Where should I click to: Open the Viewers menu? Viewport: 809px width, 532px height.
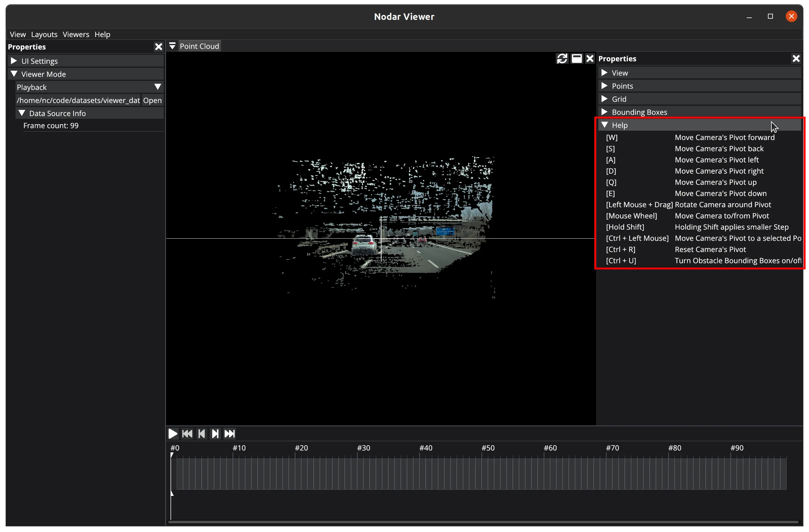click(76, 34)
